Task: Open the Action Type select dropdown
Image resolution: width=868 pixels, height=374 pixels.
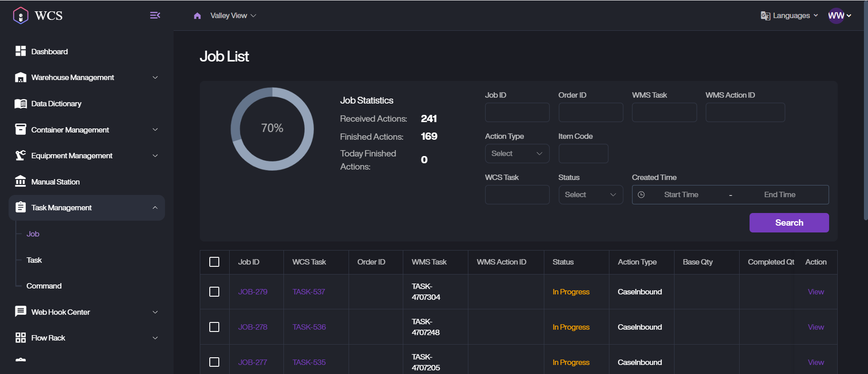Action: click(x=517, y=153)
